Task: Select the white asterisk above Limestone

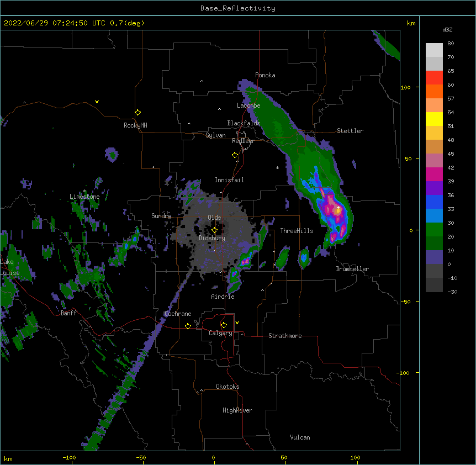Action: [84, 191]
